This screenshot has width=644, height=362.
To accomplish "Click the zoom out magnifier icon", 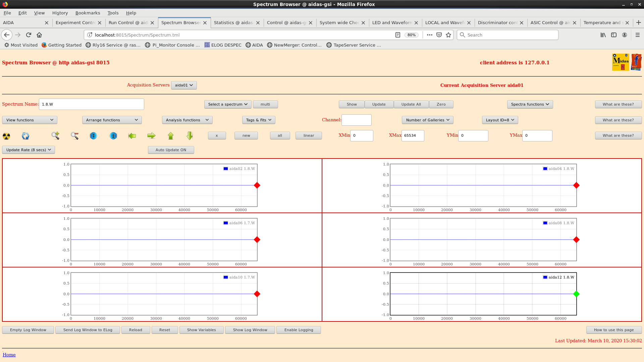I will [x=74, y=136].
